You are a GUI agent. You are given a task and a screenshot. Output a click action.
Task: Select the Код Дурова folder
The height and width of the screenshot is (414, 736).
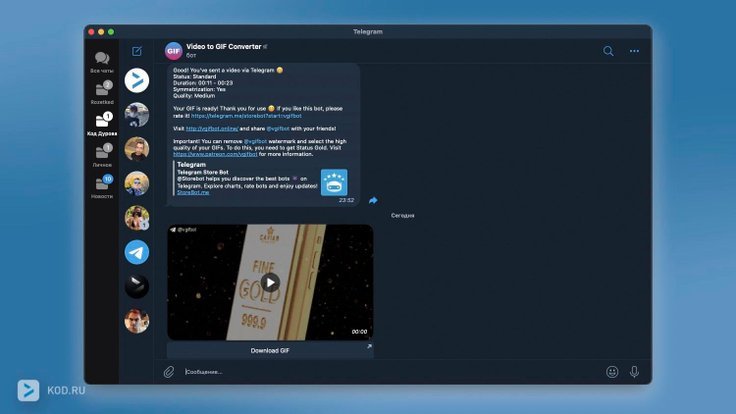point(102,124)
